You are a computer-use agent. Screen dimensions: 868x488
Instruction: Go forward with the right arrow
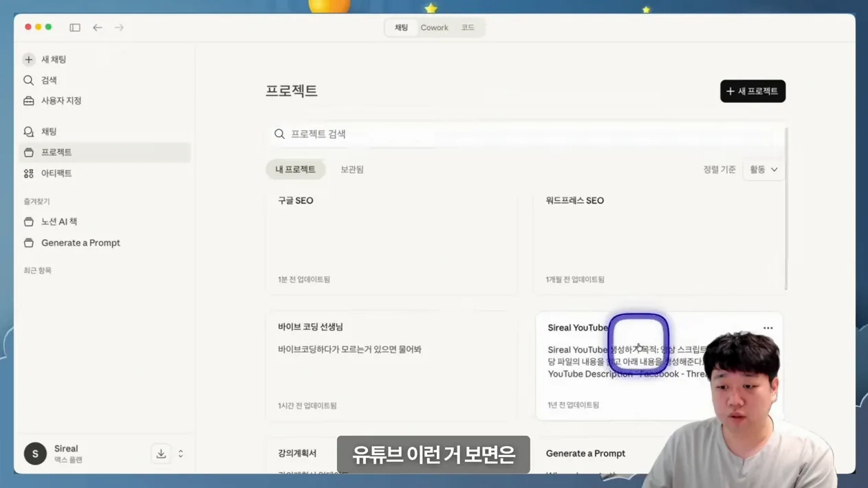(x=119, y=27)
